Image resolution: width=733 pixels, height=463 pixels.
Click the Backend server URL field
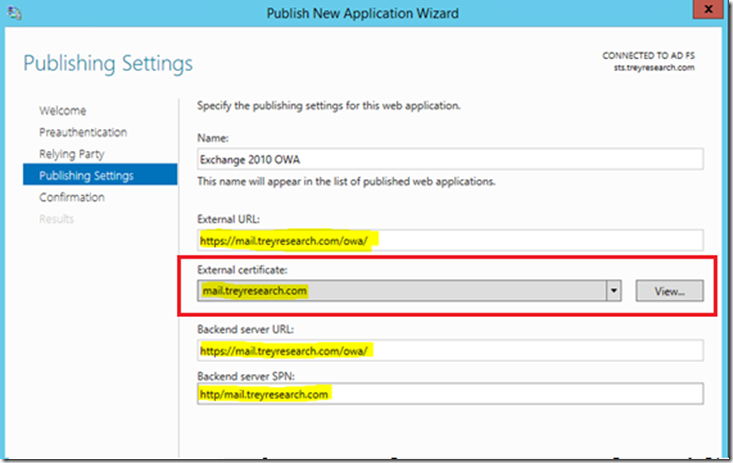pyautogui.click(x=450, y=350)
